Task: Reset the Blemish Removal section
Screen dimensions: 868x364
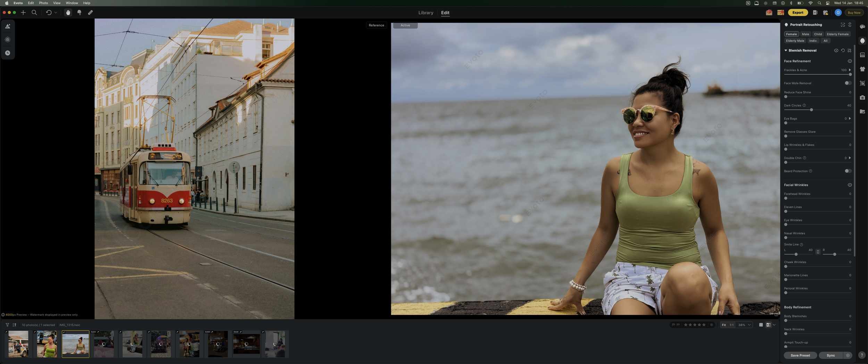Action: point(843,50)
